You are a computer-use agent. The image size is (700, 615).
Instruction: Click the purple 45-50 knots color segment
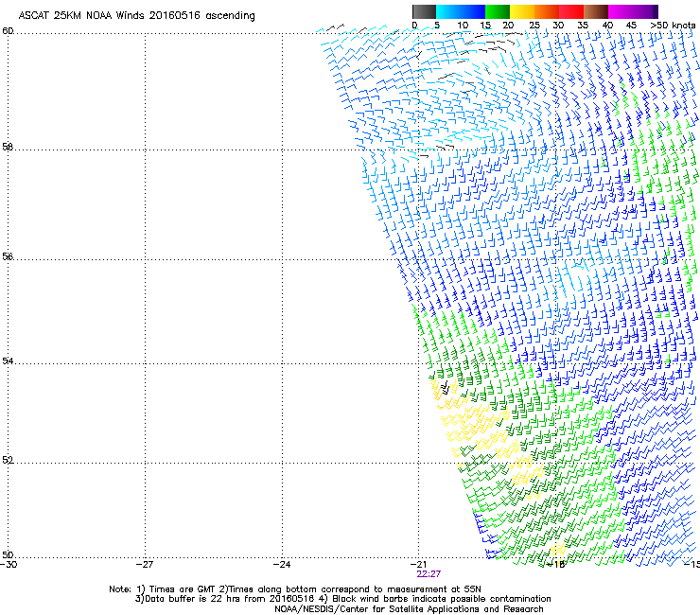coord(645,11)
